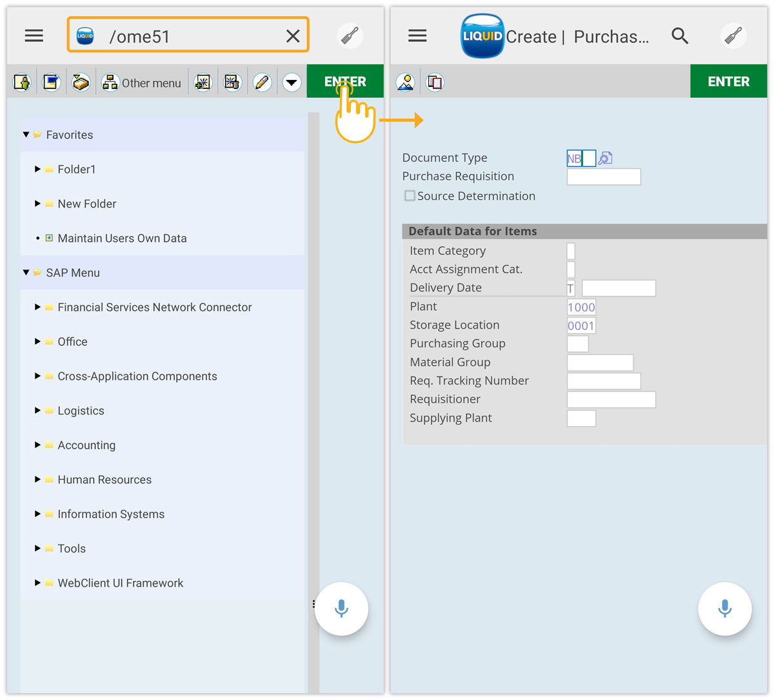Click the /ome51 command input field

click(x=188, y=35)
